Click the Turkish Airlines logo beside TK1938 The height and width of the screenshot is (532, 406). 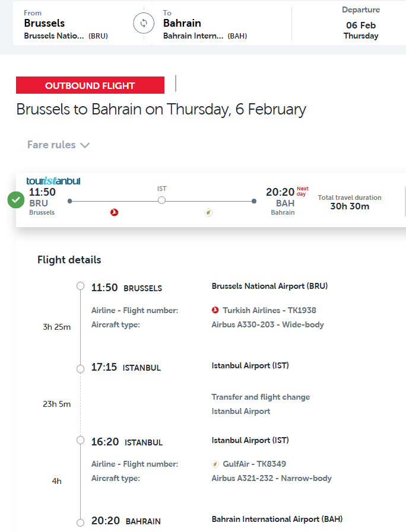point(215,310)
